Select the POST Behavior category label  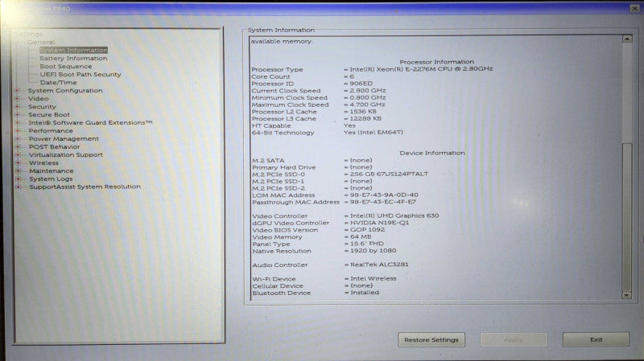click(x=54, y=147)
